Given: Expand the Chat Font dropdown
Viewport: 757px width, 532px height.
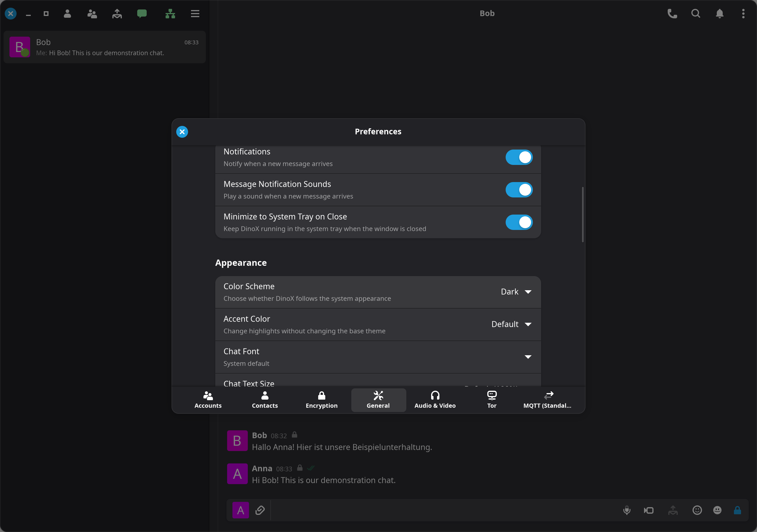Looking at the screenshot, I should click(x=528, y=357).
